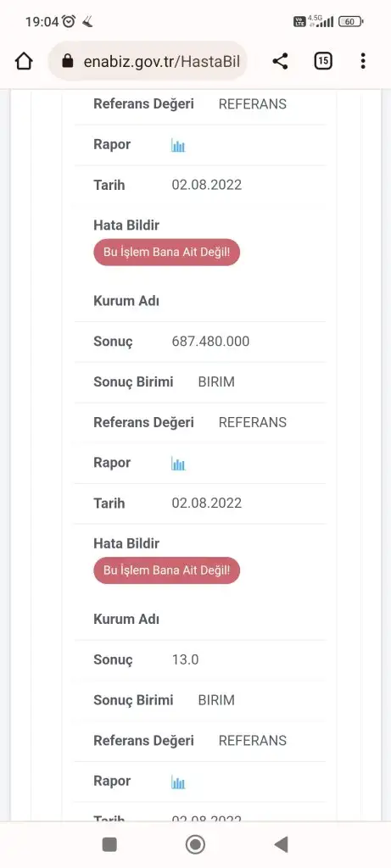Tap the Android recent apps square button

point(109,844)
